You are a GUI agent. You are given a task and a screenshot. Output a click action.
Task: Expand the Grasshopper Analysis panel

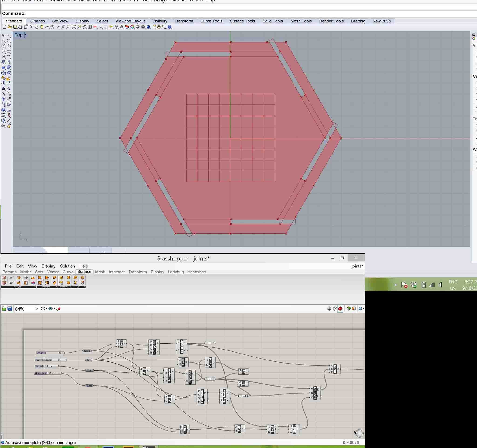[x=35, y=287]
